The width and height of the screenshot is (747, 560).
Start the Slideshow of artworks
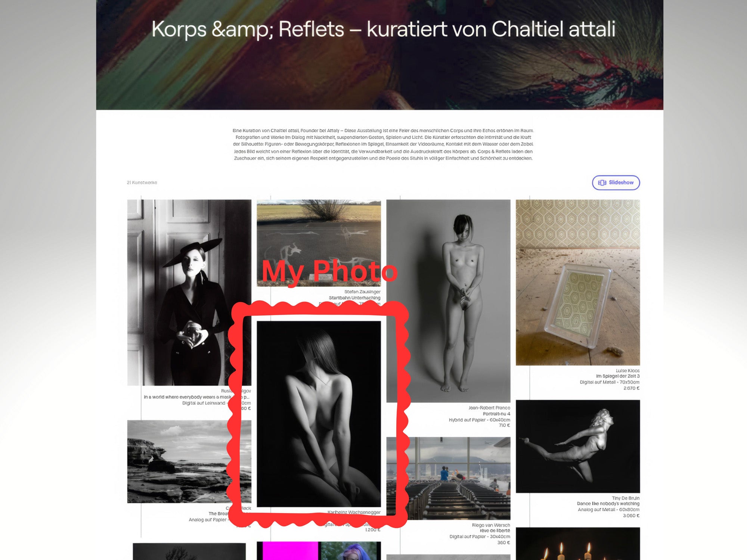click(616, 183)
